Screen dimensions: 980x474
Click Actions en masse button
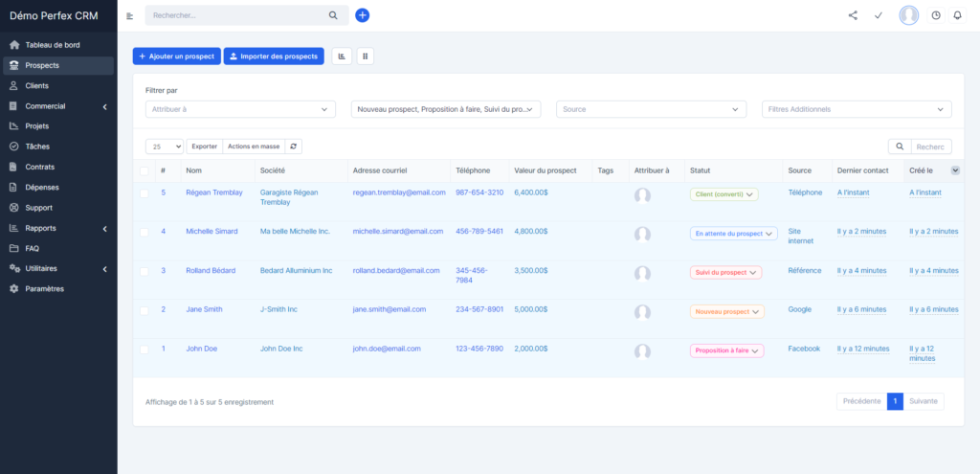pos(254,147)
